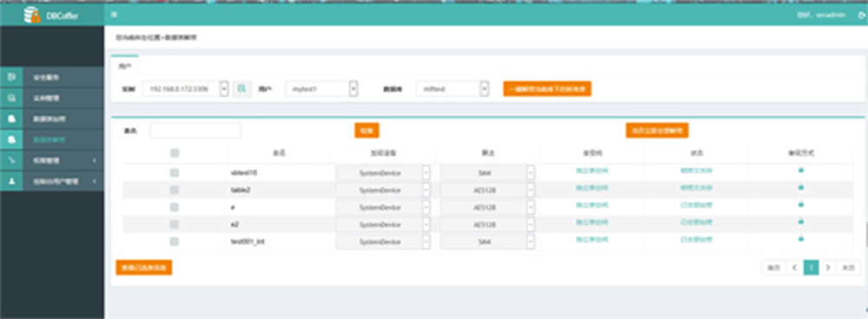Click the orange button below the table list

(144, 268)
